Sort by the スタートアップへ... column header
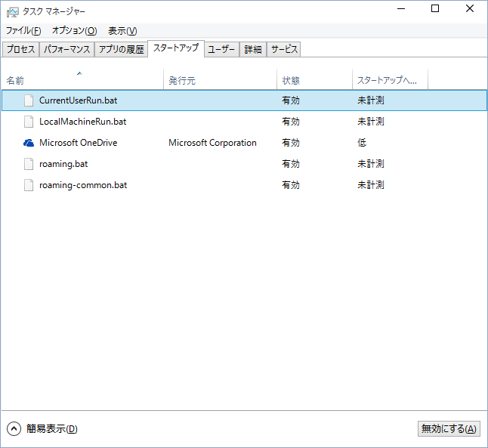The image size is (488, 448). tap(391, 80)
